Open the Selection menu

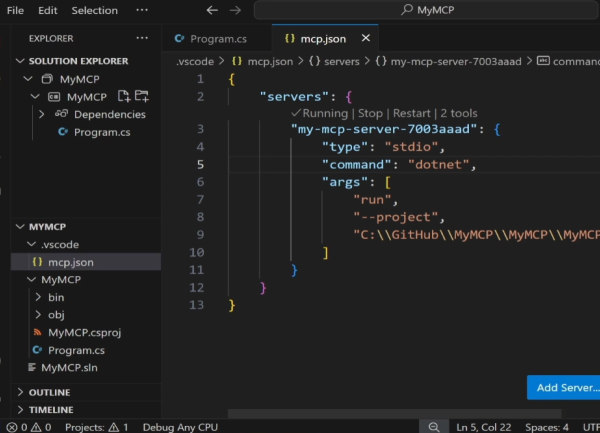(95, 10)
